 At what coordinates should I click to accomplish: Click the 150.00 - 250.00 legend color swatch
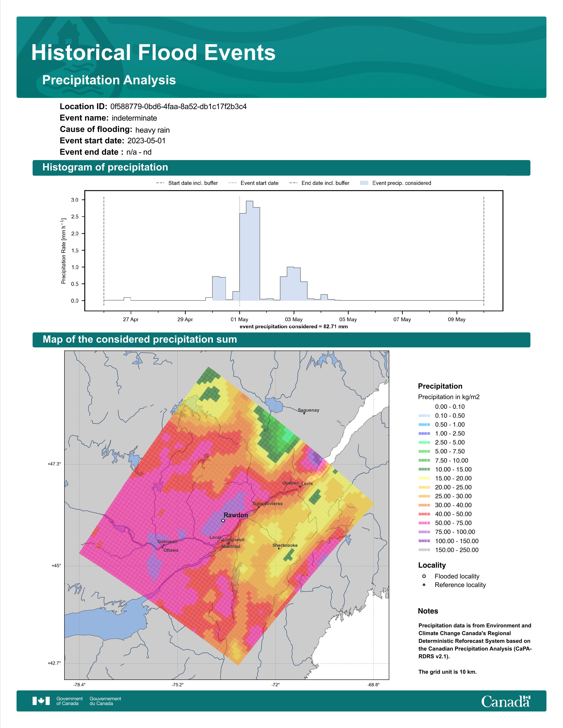[424, 550]
